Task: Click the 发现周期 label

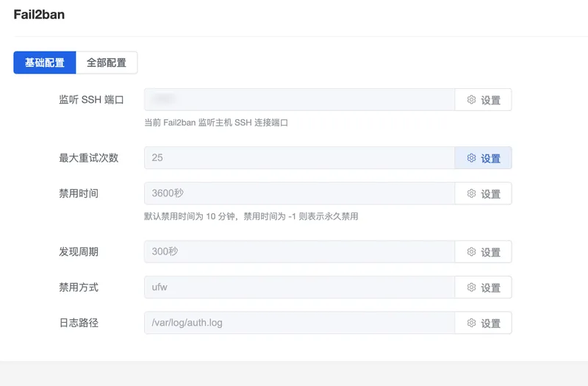Action: point(79,251)
